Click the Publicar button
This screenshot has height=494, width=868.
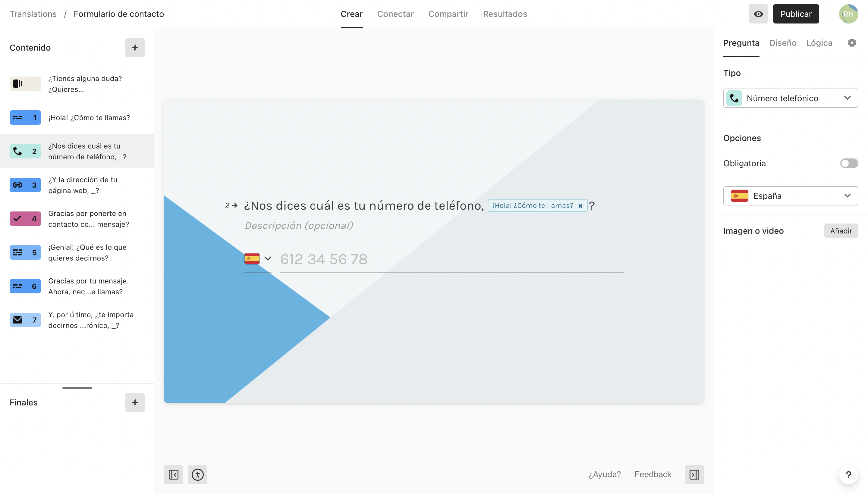click(x=796, y=14)
